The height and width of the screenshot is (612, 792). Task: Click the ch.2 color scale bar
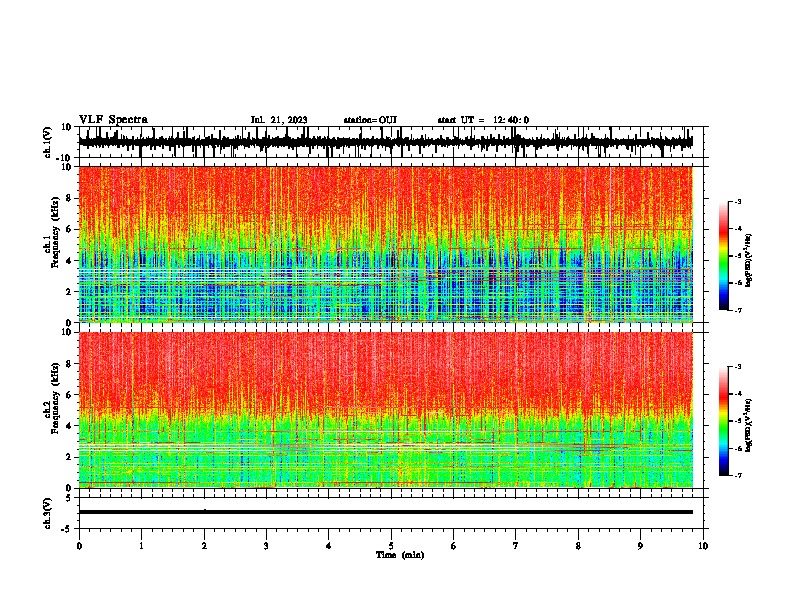tap(724, 421)
